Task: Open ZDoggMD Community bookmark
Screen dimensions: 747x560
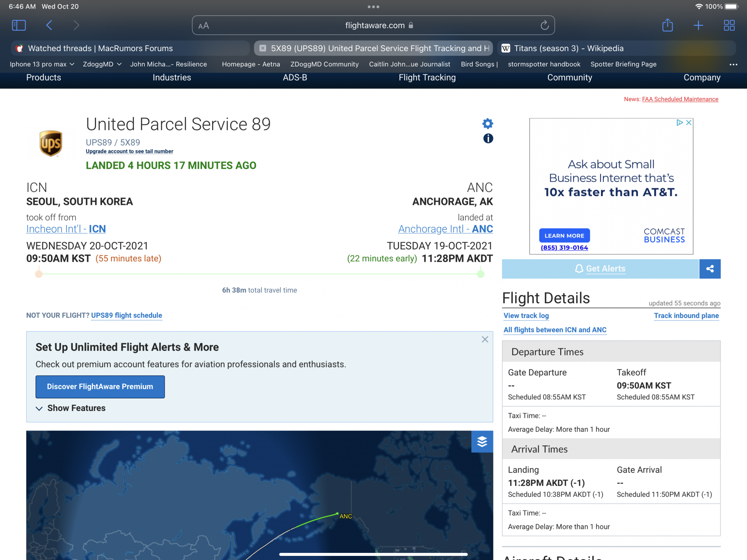Action: (325, 64)
